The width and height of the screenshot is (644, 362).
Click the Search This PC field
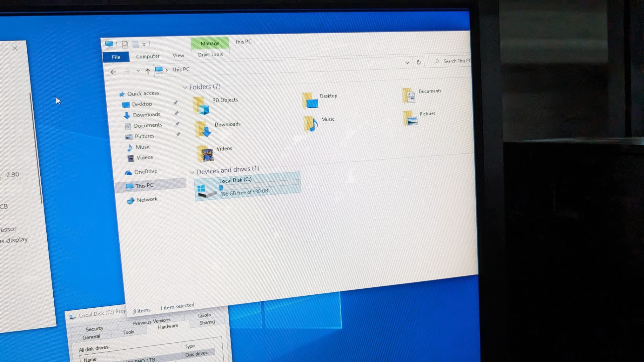(451, 61)
